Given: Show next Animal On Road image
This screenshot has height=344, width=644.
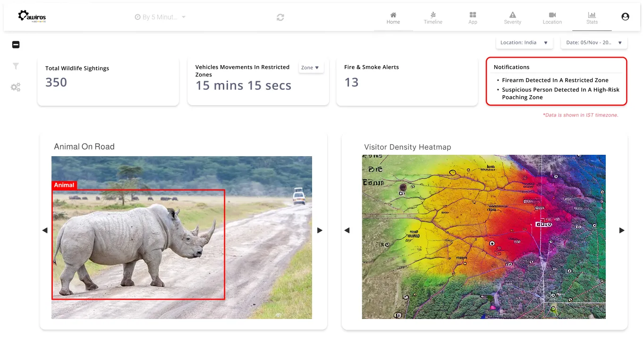Looking at the screenshot, I should point(320,230).
